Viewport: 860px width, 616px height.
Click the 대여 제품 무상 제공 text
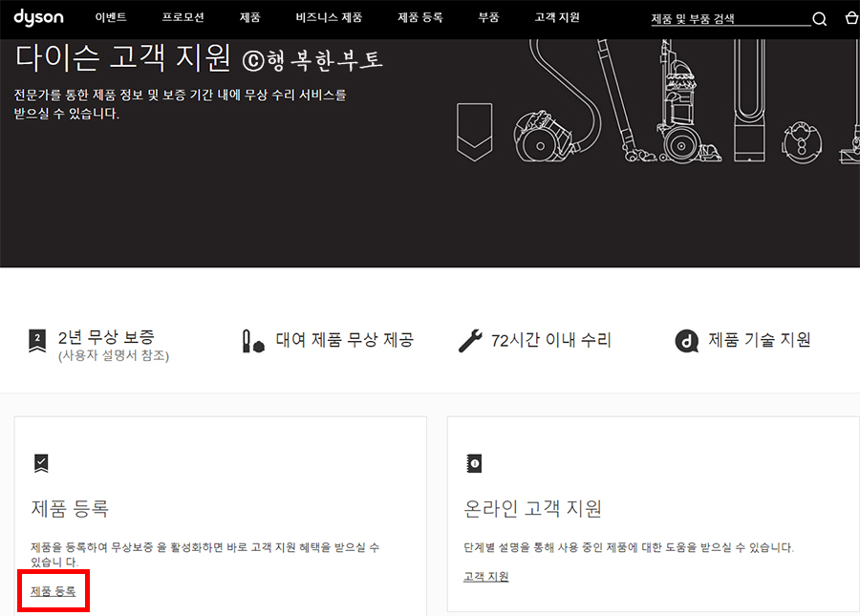point(344,340)
